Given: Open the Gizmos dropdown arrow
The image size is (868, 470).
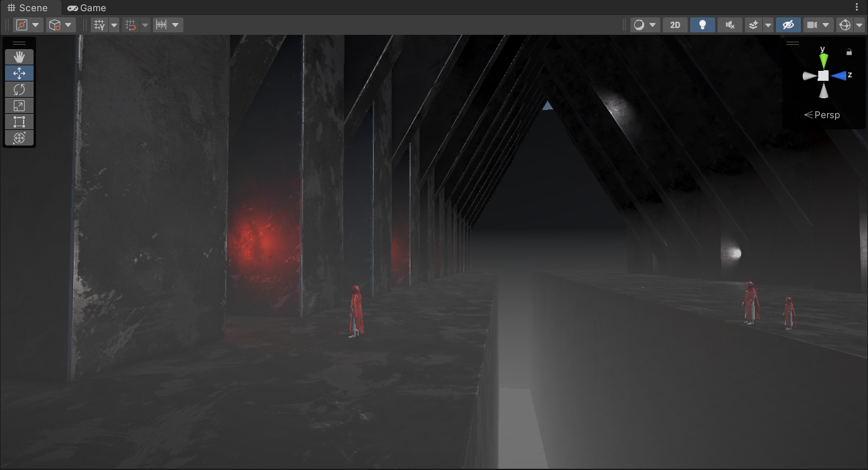Looking at the screenshot, I should point(859,25).
